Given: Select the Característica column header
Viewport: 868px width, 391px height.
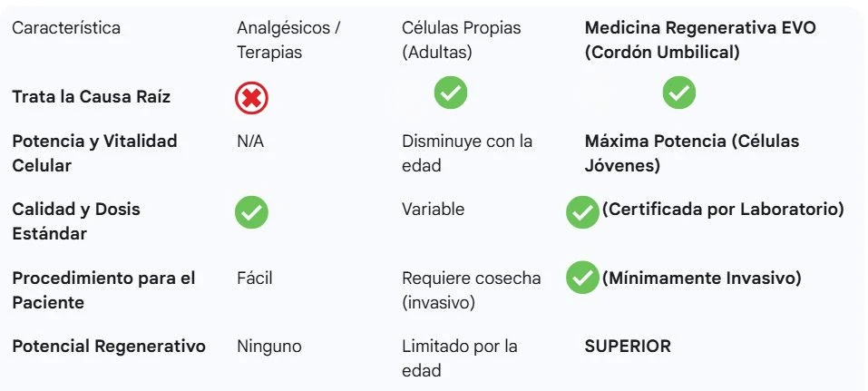Looking at the screenshot, I should (x=66, y=28).
